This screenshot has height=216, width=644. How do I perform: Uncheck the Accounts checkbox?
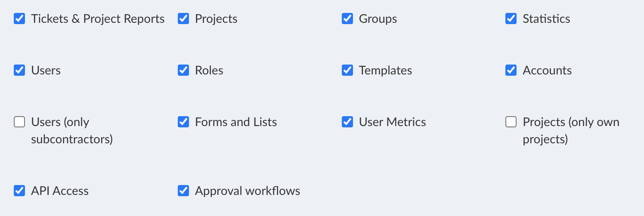click(x=511, y=71)
